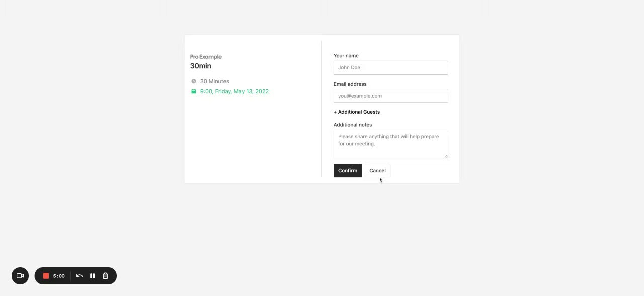Viewport: 644px width, 296px height.
Task: Pause the screen recording
Action: pyautogui.click(x=93, y=276)
